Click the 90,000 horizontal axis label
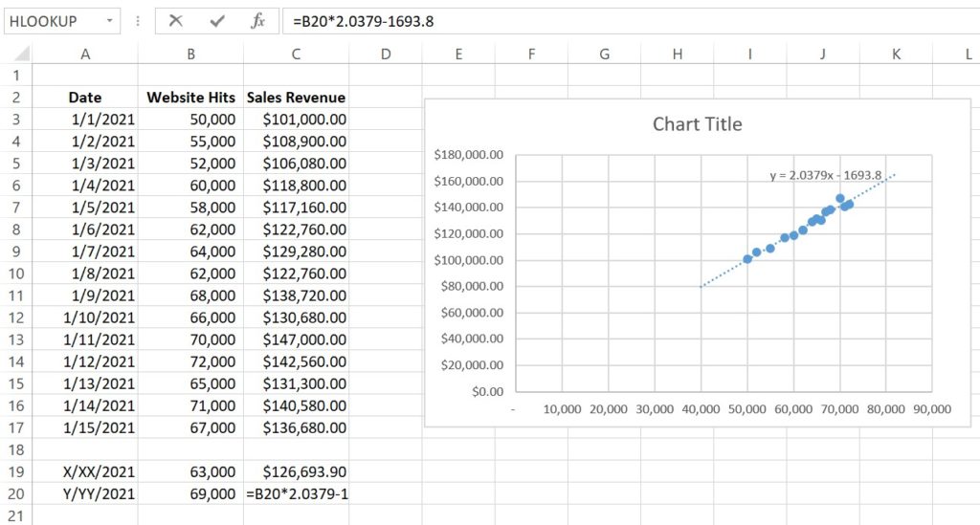This screenshot has height=525, width=980. 931,408
